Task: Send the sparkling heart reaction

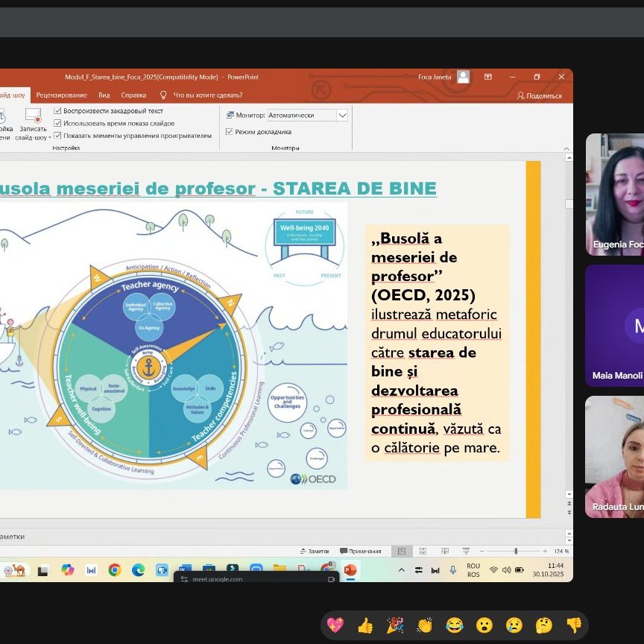Action: point(335,625)
